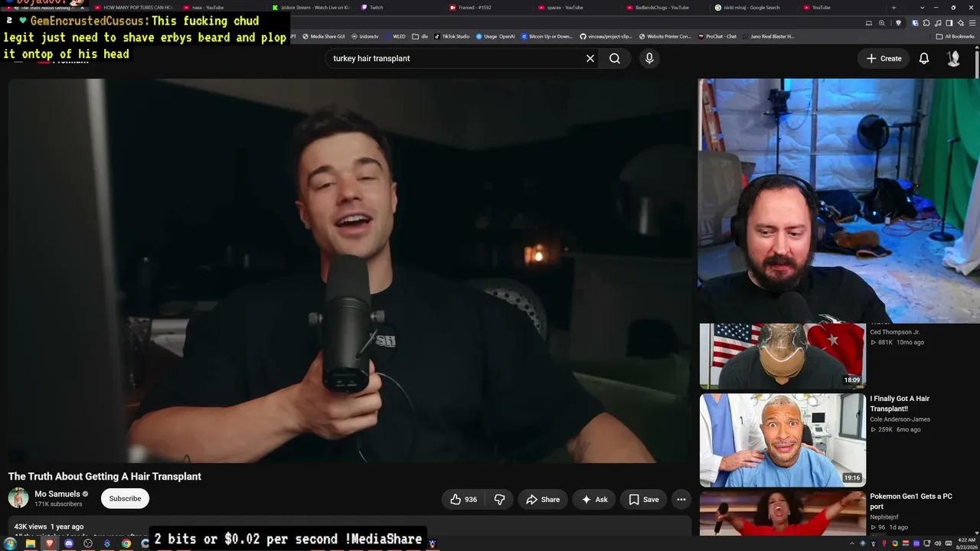Open the Create menu
Viewport: 980px width, 551px height.
884,58
